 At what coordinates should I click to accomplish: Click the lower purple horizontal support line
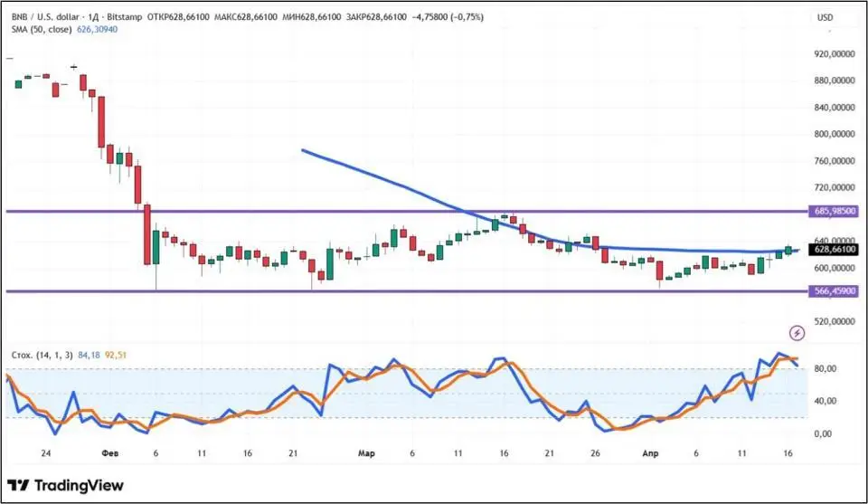pyautogui.click(x=407, y=291)
